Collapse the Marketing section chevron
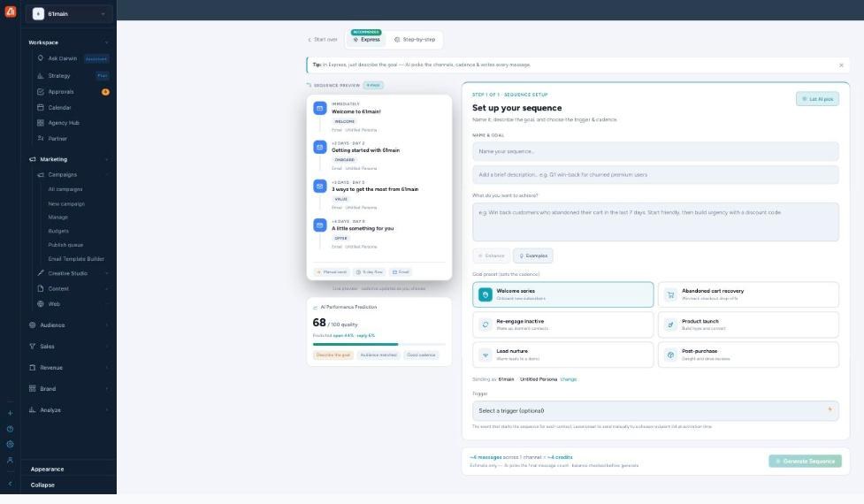The image size is (864, 504). [x=106, y=159]
